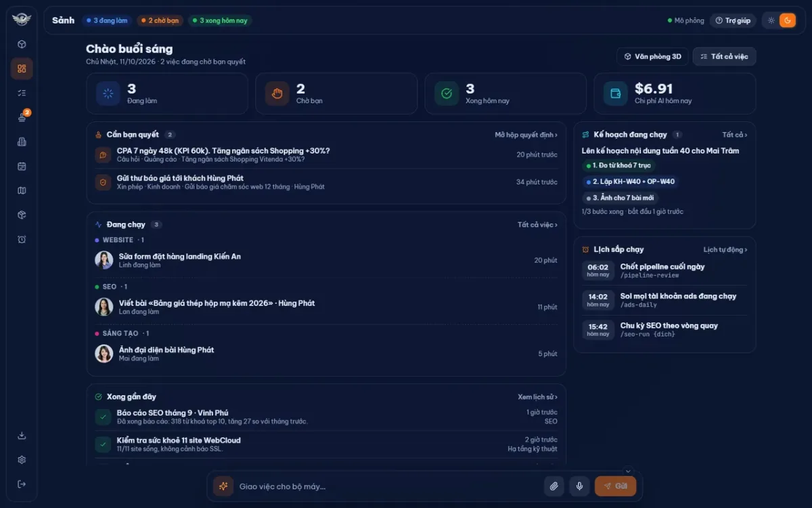
Task: Open 'Tất cả việc' link in Đang chạy
Action: point(538,225)
